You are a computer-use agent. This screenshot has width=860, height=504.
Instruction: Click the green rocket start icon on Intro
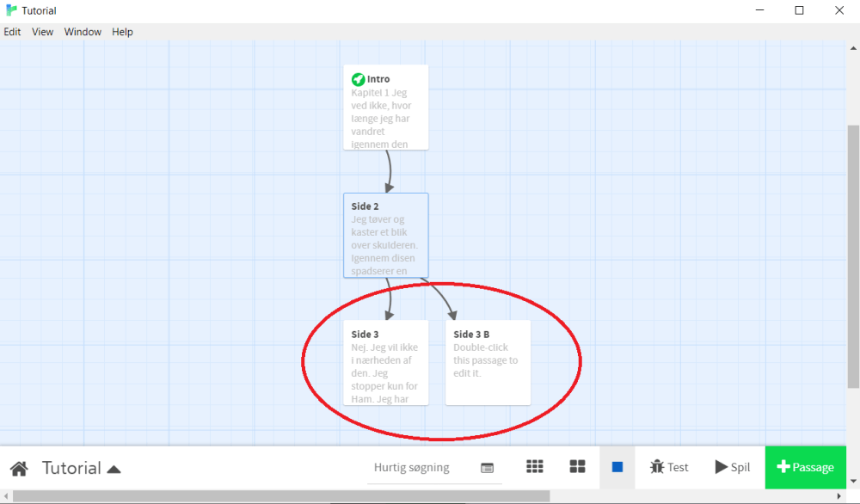[358, 79]
